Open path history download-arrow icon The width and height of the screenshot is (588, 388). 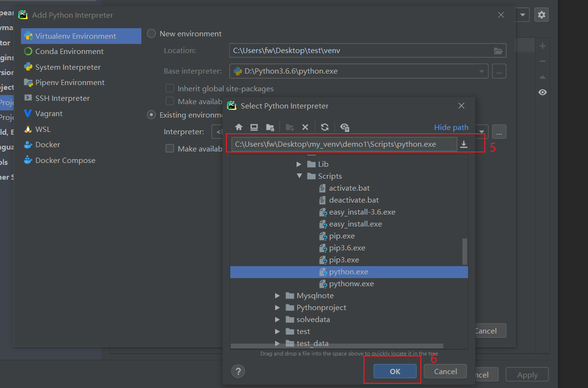tap(464, 144)
